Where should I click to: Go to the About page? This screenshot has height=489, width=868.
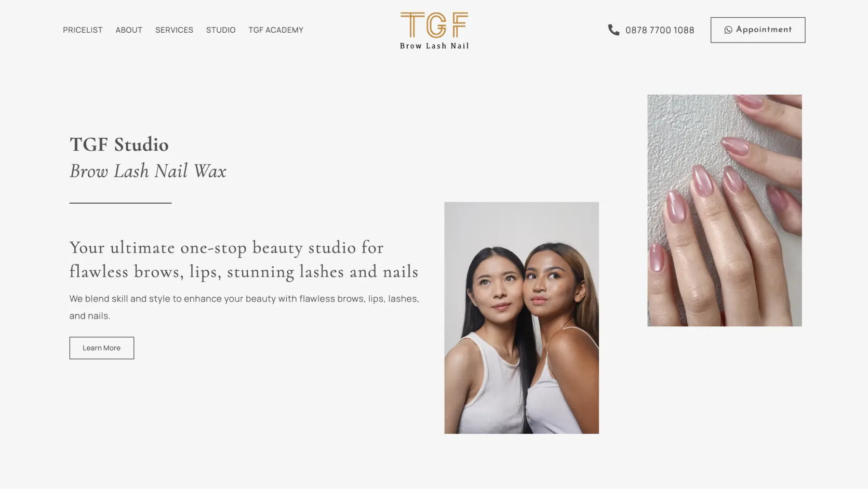click(129, 30)
